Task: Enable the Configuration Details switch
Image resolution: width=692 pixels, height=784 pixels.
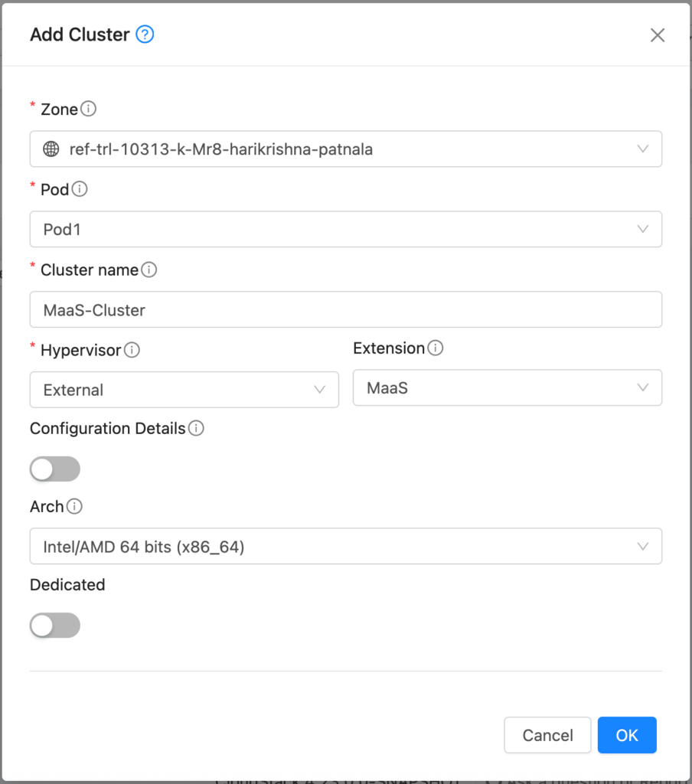Action: [54, 469]
